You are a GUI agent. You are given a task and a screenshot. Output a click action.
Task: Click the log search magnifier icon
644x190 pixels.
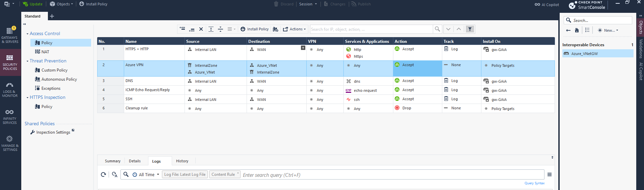tap(126, 174)
